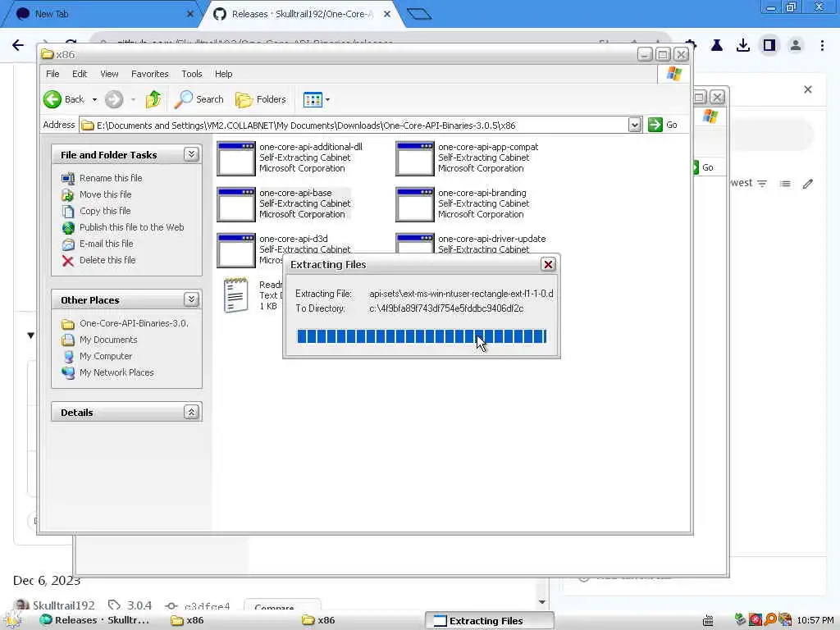Click the flask labs icon in browser
This screenshot has height=630, width=840.
coord(716,46)
